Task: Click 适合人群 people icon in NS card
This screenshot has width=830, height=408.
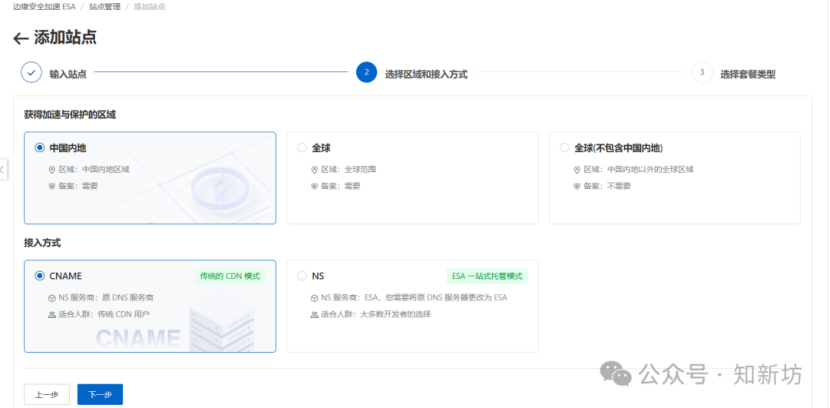Action: pos(313,315)
